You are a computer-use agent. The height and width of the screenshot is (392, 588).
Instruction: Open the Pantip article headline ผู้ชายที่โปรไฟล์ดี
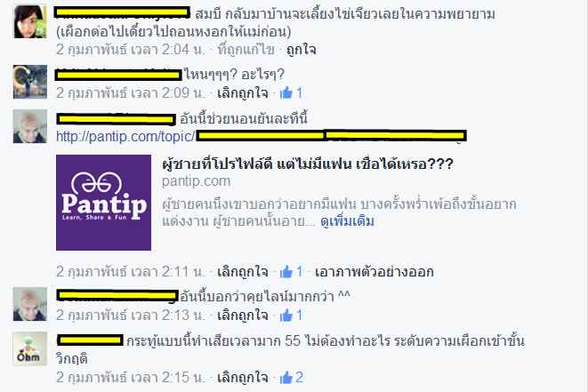[308, 164]
